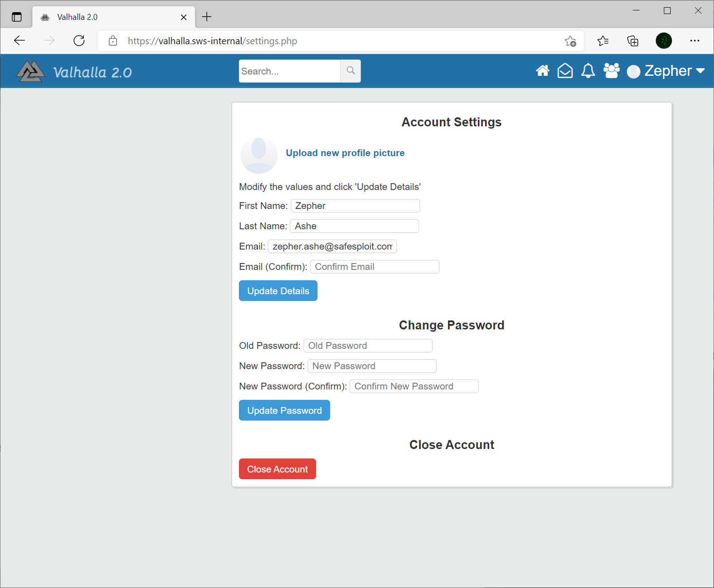The height and width of the screenshot is (588, 714).
Task: Focus the First Name field
Action: tap(355, 206)
